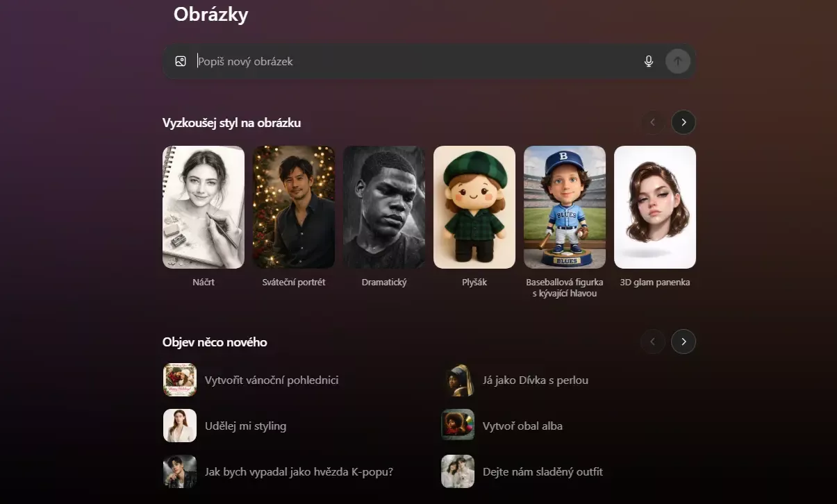
Task: Select the Plyšák plush toy style
Action: 474,207
